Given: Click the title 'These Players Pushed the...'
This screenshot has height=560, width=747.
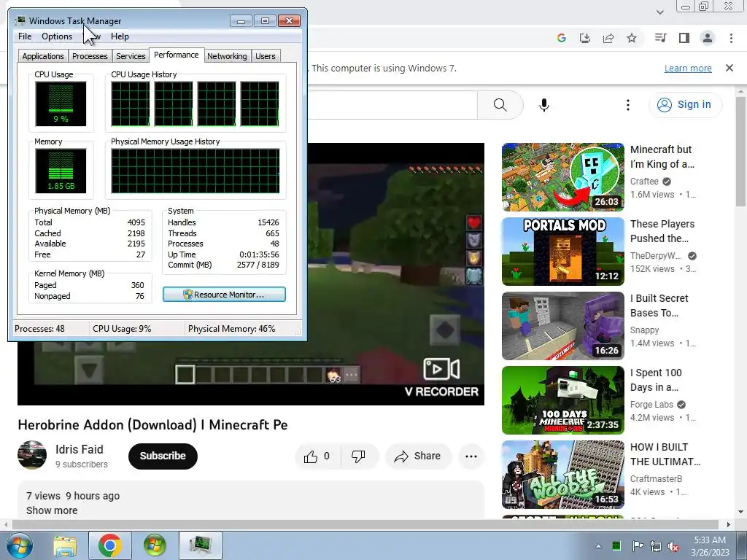Looking at the screenshot, I should pyautogui.click(x=662, y=231).
